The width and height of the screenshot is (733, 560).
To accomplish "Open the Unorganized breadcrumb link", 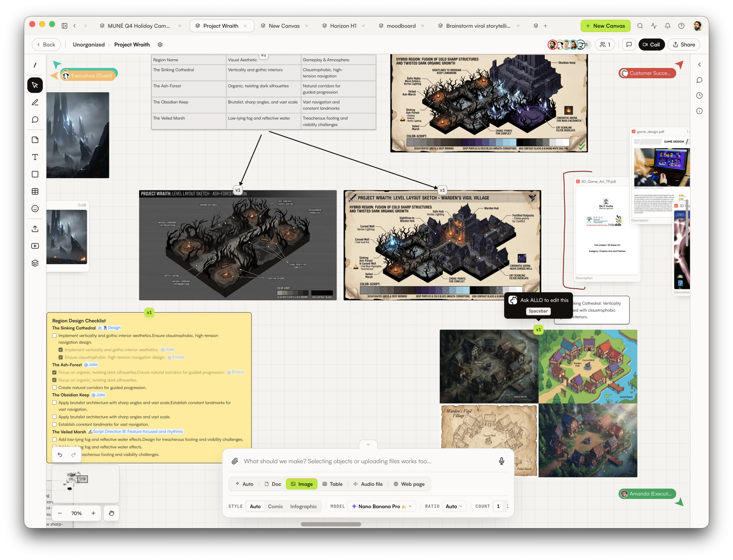I will pos(89,45).
